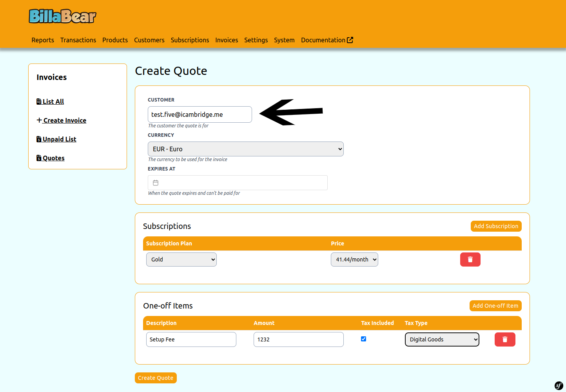Open the Currency dropdown showing EUR - Euro
Screen dimensions: 566x392
tap(246, 149)
